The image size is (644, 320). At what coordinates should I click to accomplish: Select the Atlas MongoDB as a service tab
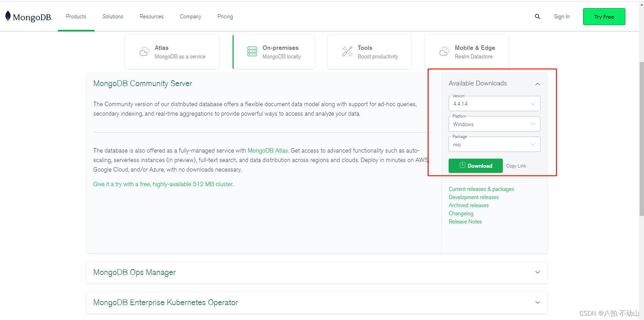point(172,52)
